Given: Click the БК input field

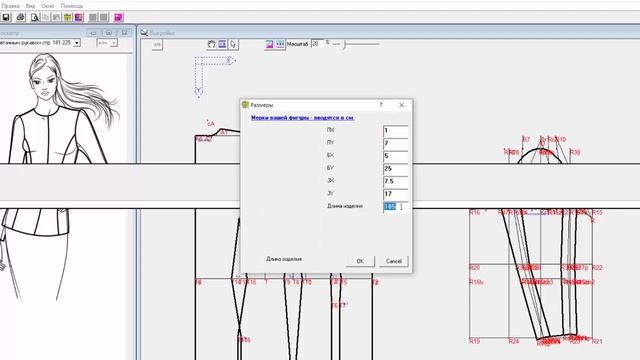Looking at the screenshot, I should (x=396, y=156).
